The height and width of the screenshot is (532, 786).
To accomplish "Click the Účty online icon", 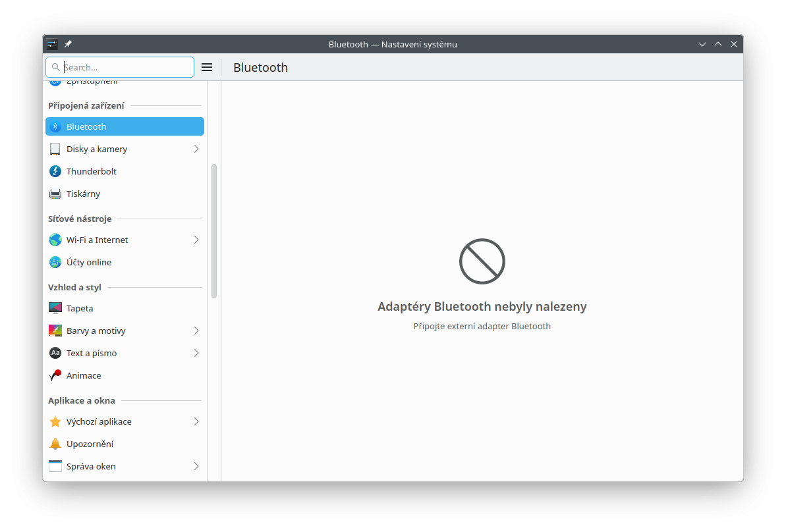I will pos(55,262).
